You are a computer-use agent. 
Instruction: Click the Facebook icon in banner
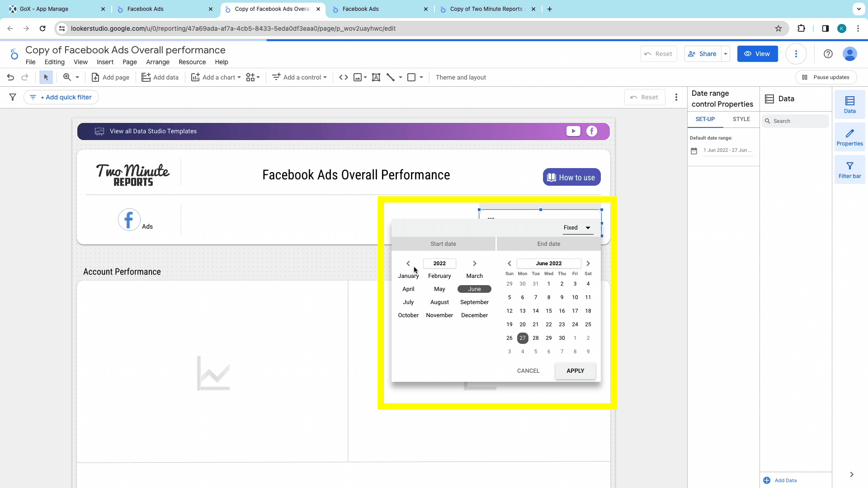tap(592, 131)
